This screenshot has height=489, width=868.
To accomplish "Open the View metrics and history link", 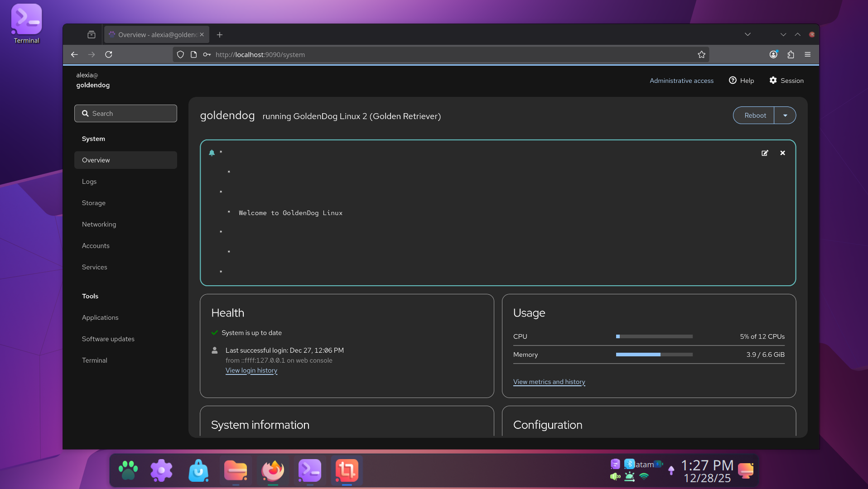I will point(549,382).
